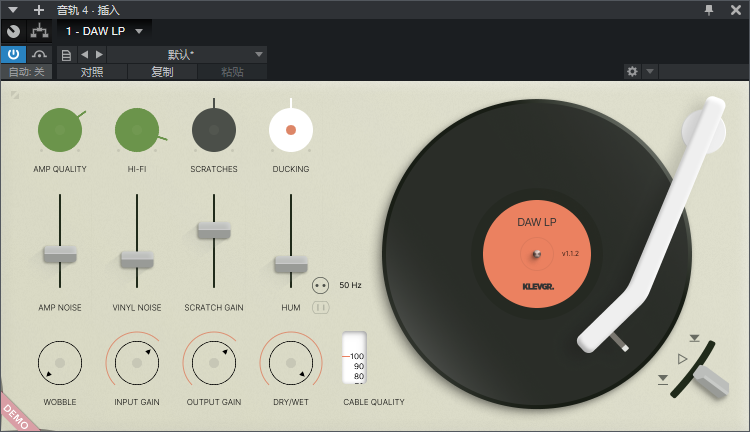Click the v1.1.2 version text on record
This screenshot has height=432, width=750.
tap(570, 254)
